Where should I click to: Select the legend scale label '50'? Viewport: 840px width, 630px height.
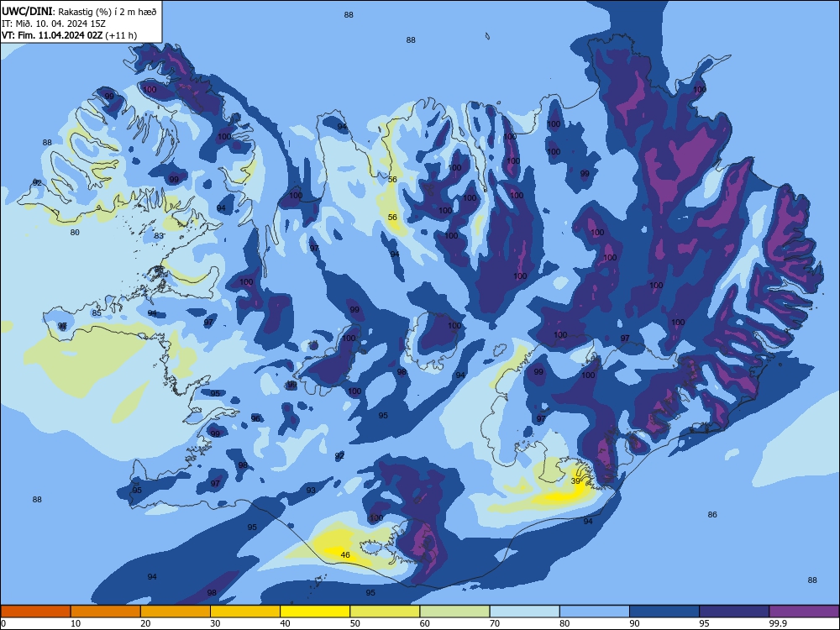pyautogui.click(x=355, y=623)
